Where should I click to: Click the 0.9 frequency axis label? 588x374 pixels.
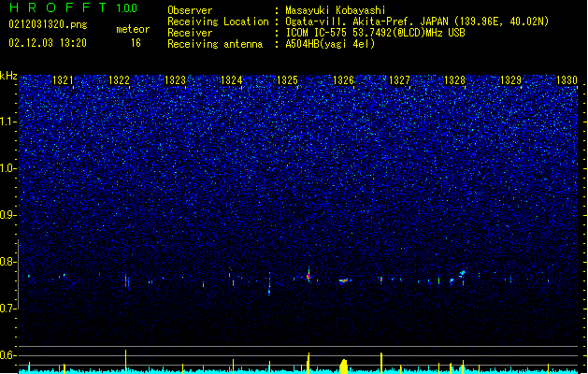[x=8, y=215]
